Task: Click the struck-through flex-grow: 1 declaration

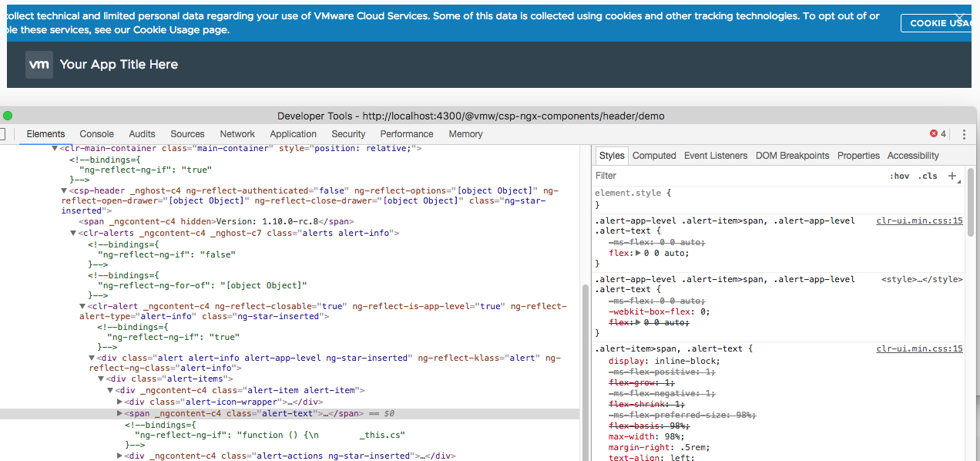Action: [x=642, y=382]
